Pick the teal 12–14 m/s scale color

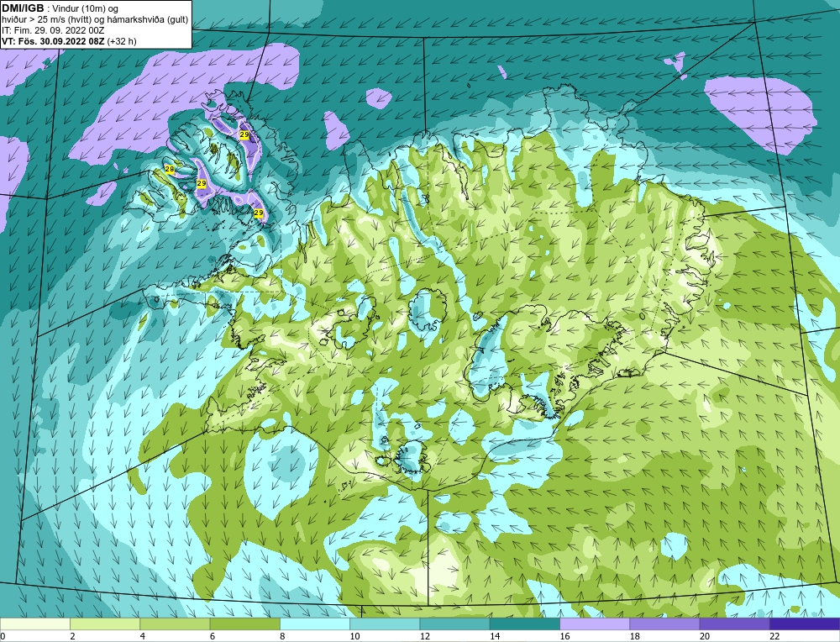454,624
